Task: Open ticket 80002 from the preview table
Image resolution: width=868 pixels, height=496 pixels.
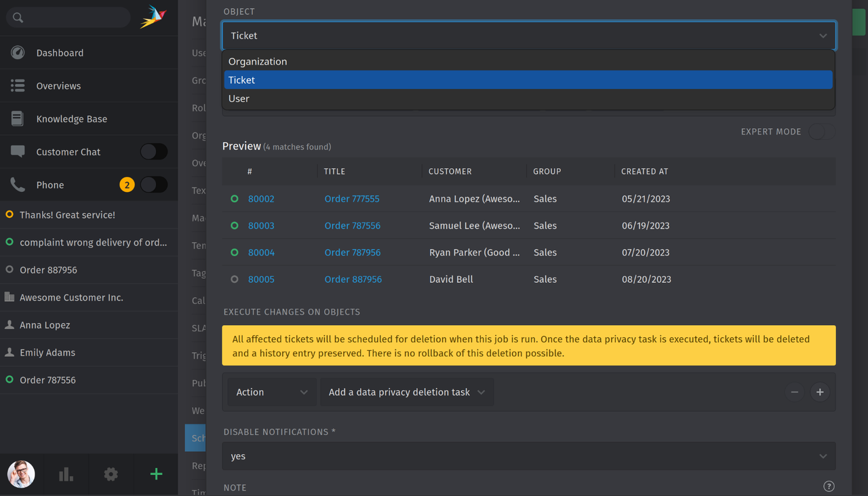Action: [261, 198]
